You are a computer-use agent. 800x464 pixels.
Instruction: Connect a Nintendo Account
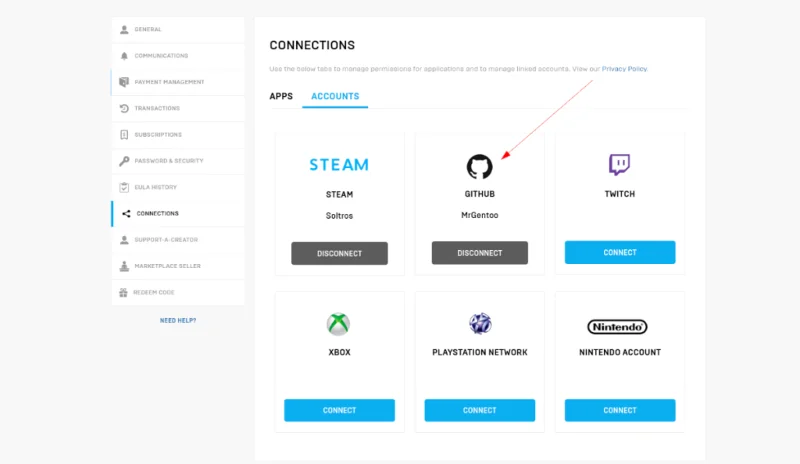coord(620,410)
